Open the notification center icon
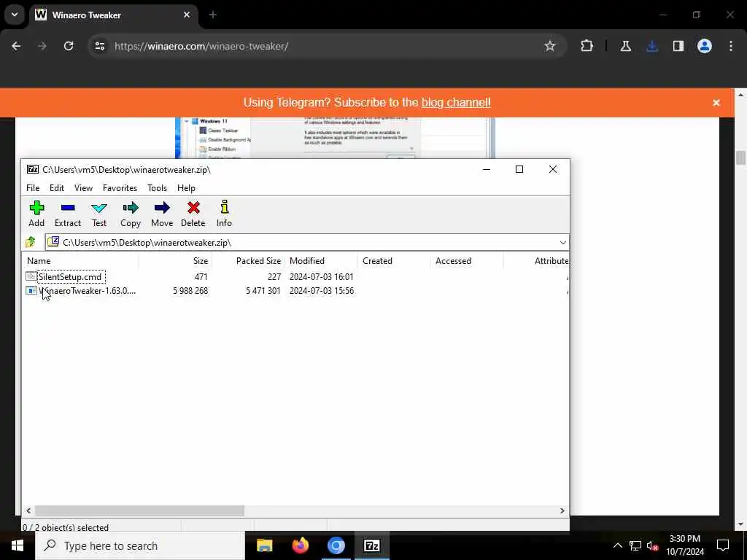The height and width of the screenshot is (560, 747). (x=723, y=545)
